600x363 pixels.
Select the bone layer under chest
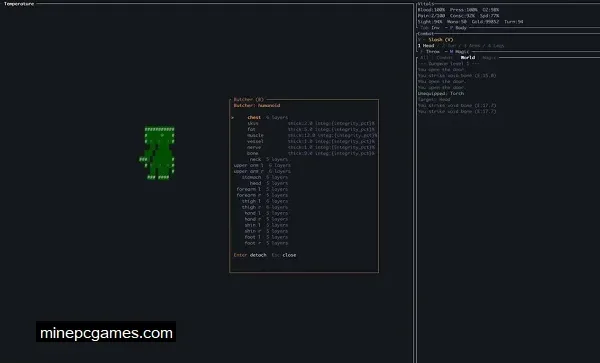click(311, 153)
